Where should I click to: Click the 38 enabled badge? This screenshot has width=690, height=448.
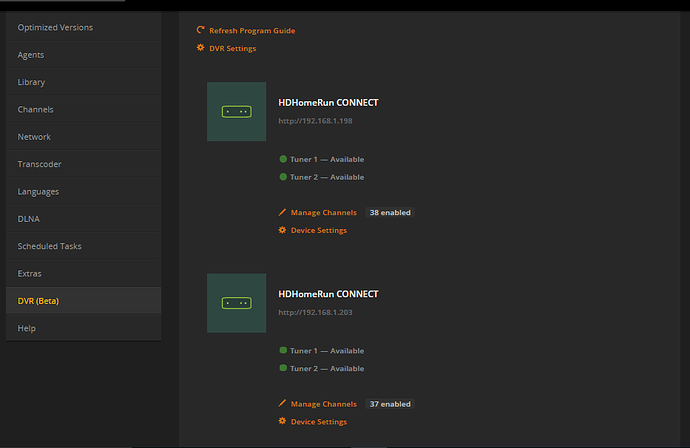click(390, 213)
